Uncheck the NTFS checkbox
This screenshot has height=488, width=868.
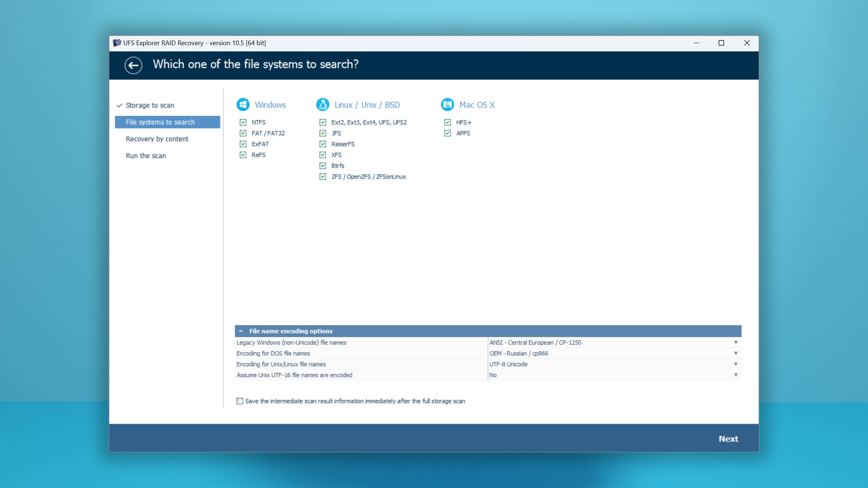pos(243,122)
